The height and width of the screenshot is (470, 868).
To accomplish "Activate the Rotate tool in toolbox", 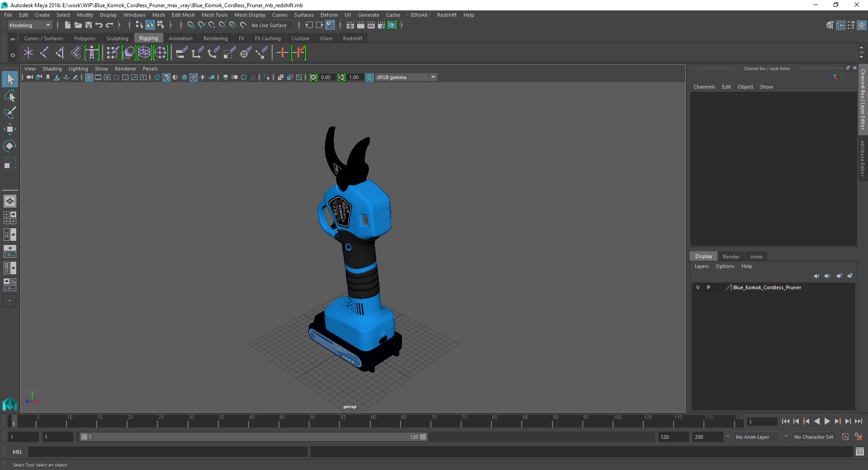I will 10,146.
